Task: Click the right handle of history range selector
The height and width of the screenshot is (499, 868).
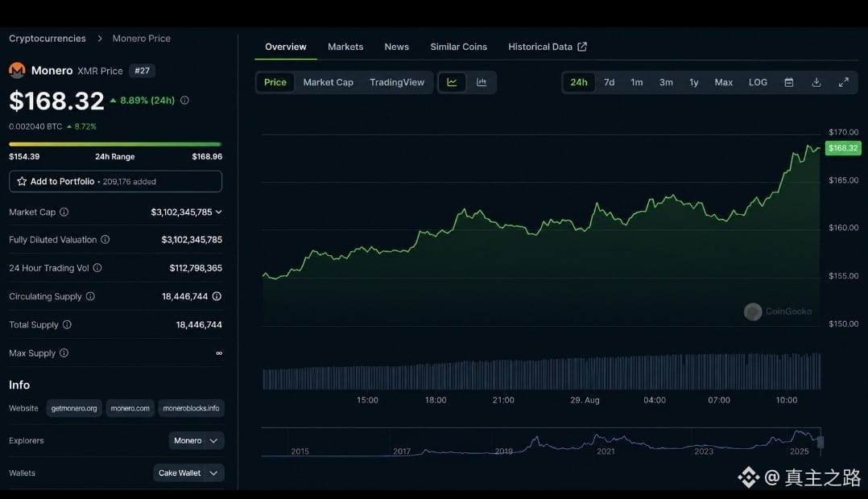Action: (x=820, y=442)
